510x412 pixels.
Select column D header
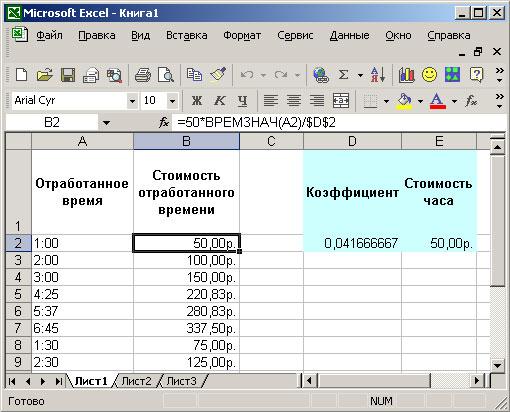point(352,141)
